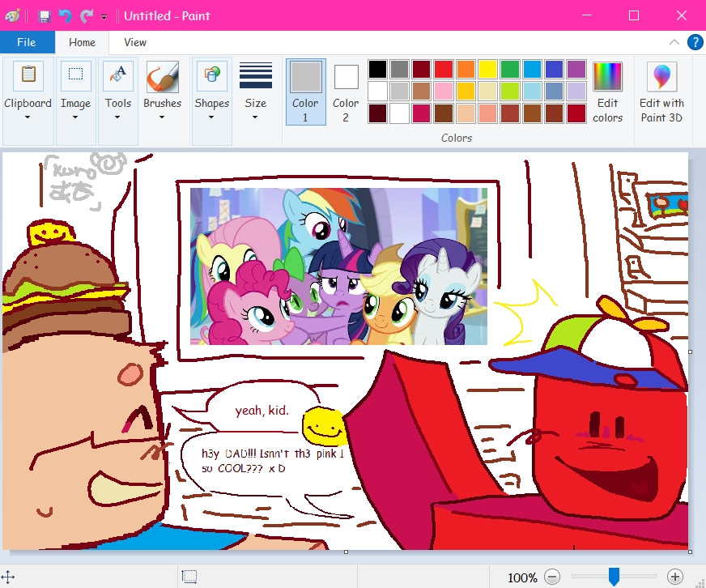Pick the pink (rose) color swatch

[x=444, y=91]
